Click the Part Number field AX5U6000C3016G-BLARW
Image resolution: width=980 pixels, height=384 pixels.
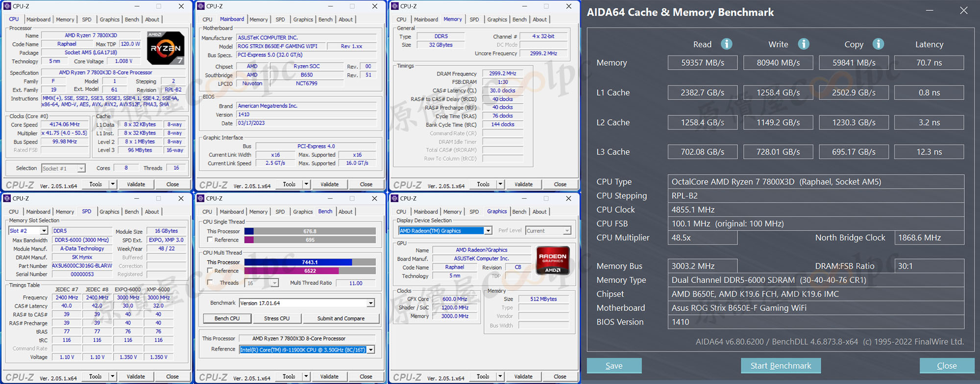tap(82, 266)
